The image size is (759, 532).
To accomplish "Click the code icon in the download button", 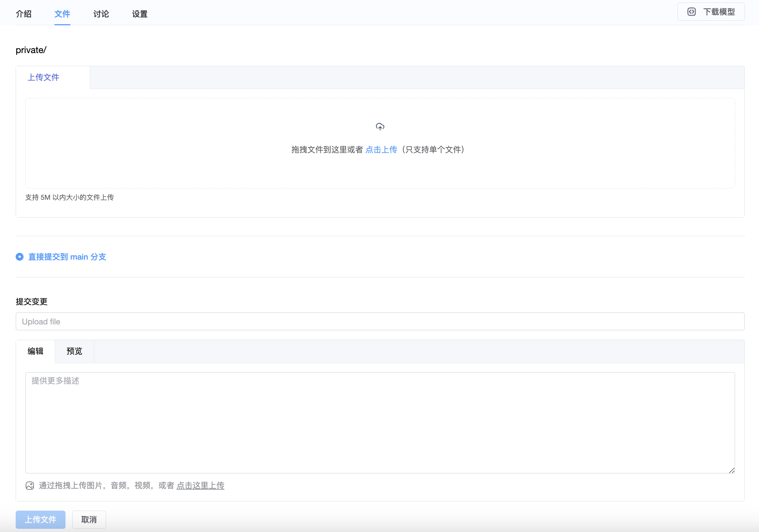I will tap(691, 12).
